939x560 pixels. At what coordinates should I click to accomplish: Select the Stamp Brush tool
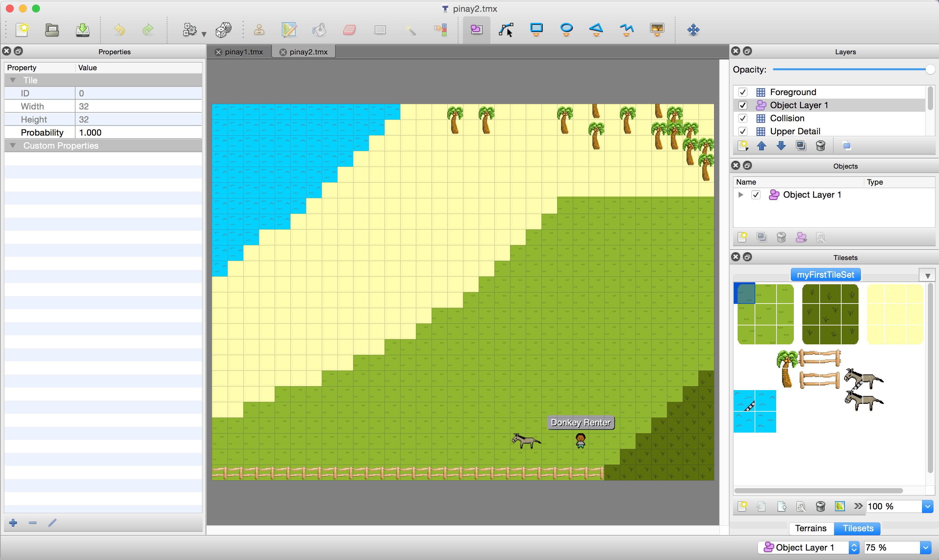259,29
